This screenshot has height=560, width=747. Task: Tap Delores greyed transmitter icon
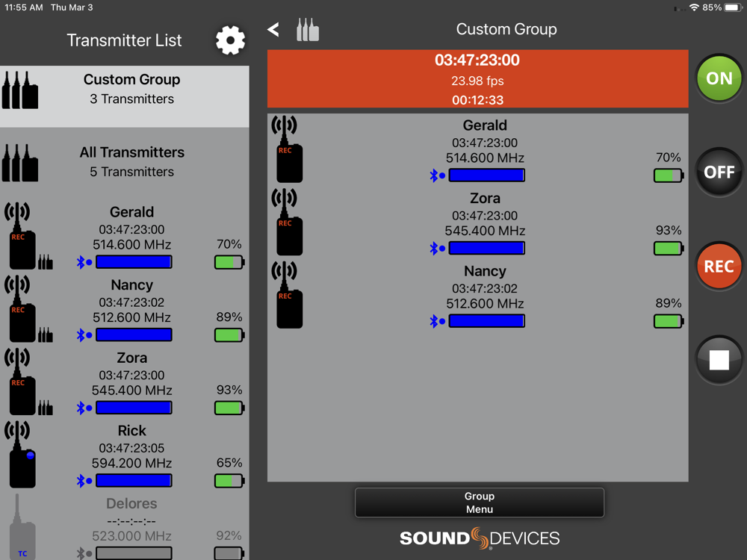(x=22, y=526)
